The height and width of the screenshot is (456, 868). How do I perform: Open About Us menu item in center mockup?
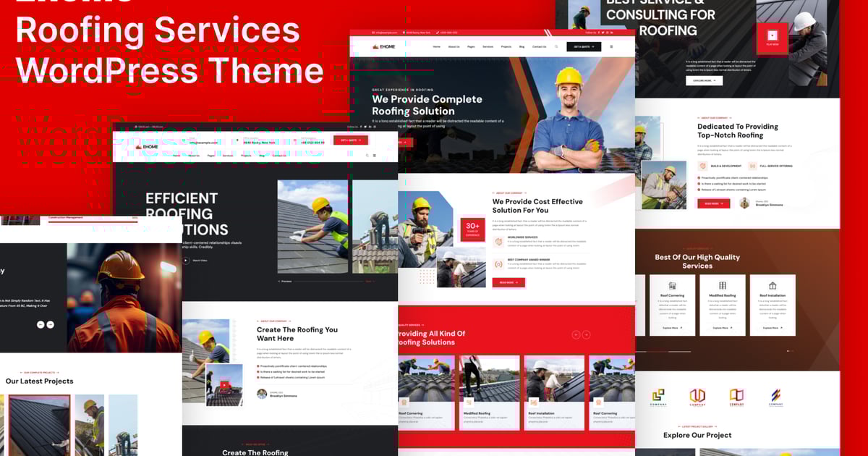(x=454, y=46)
